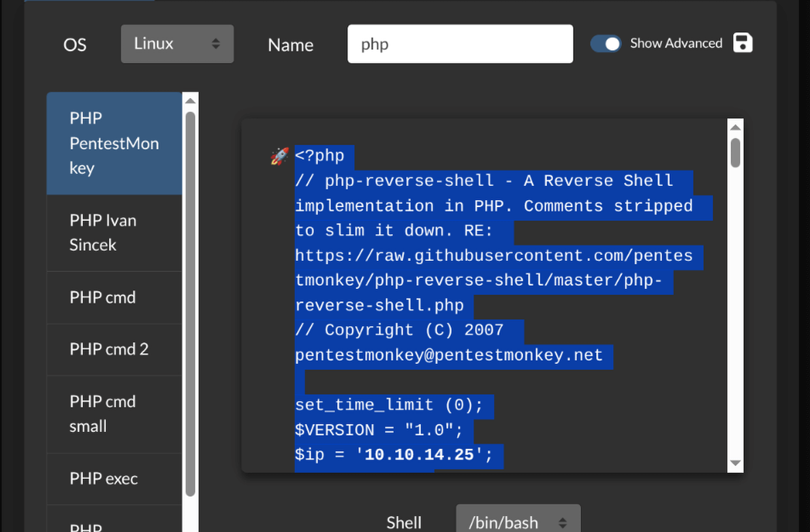Click the "Show Advanced" label text
This screenshot has height=532, width=810.
pos(676,44)
